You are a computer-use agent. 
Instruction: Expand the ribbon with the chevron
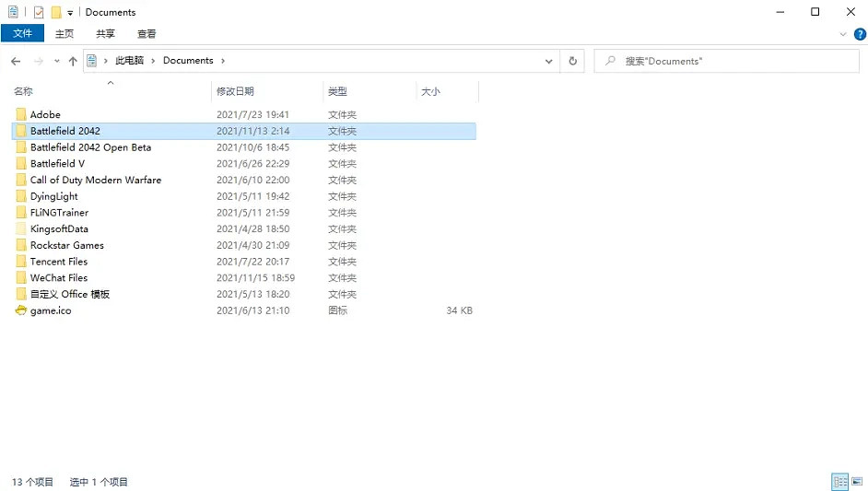[842, 34]
